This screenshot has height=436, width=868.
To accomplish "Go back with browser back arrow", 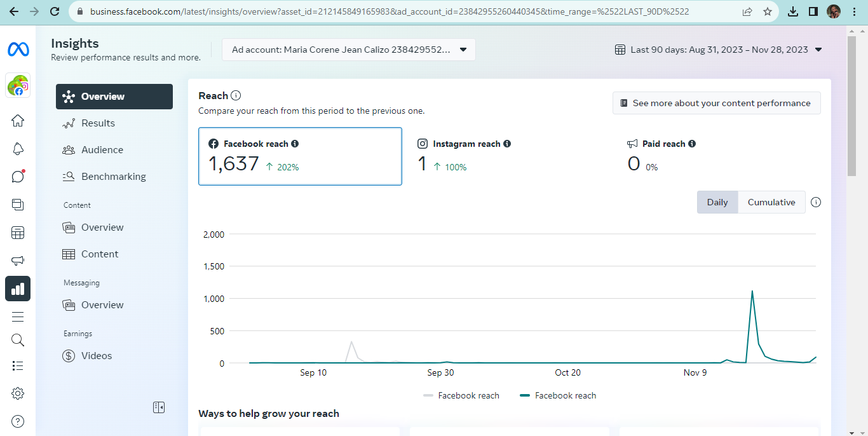I will pyautogui.click(x=14, y=11).
